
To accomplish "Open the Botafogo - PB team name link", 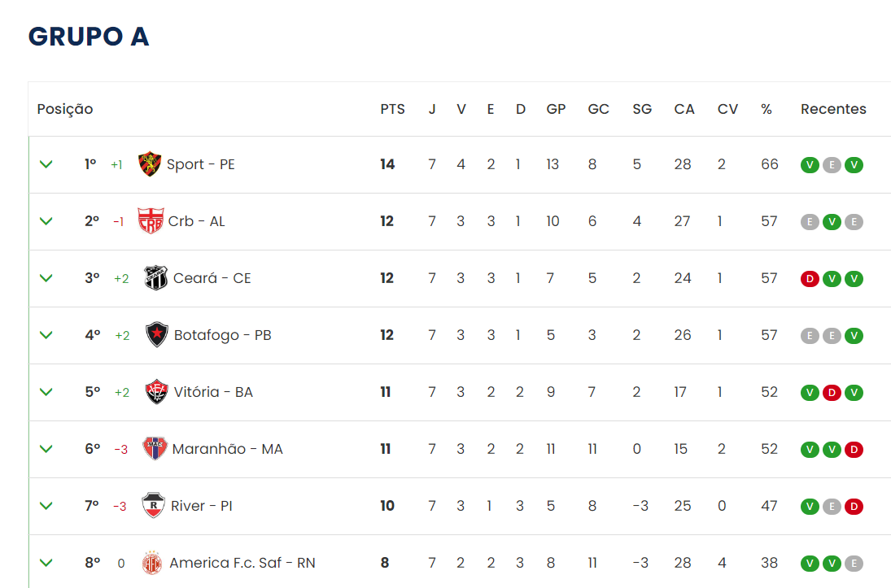I will point(223,335).
